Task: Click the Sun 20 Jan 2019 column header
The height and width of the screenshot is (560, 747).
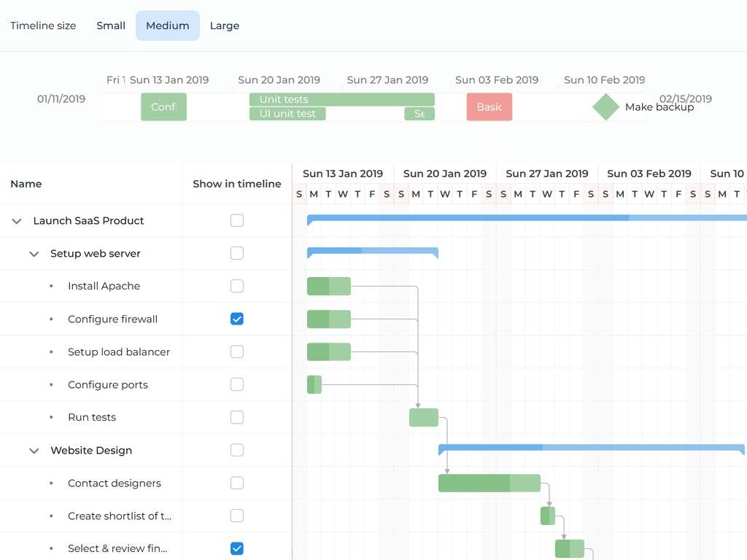Action: [445, 174]
